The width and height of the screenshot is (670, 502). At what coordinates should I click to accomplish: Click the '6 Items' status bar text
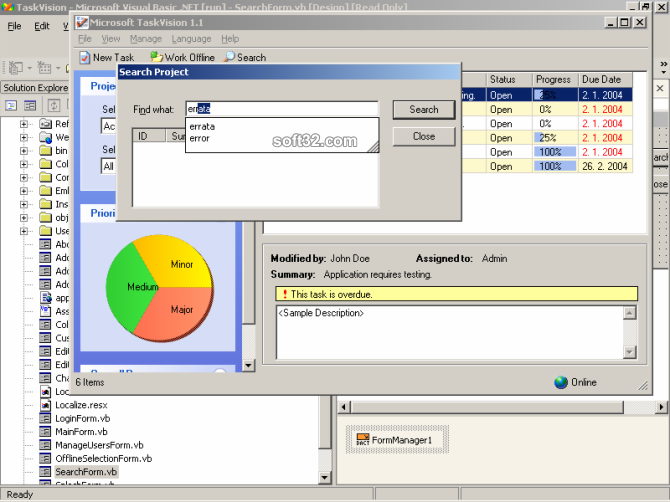pyautogui.click(x=90, y=382)
